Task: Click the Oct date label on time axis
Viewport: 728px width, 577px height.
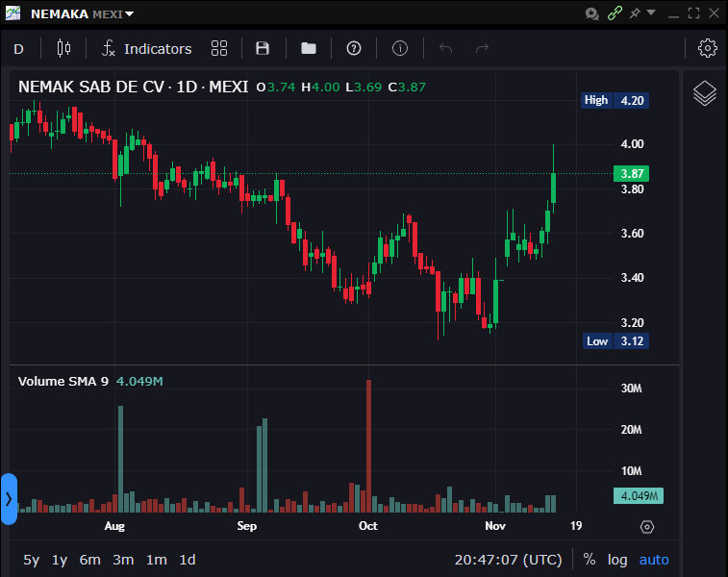Action: click(368, 526)
